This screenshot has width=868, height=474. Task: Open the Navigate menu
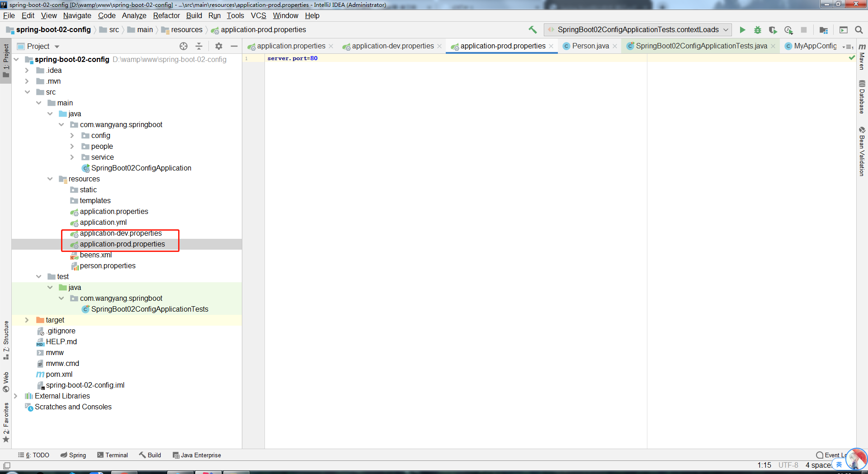coord(77,15)
